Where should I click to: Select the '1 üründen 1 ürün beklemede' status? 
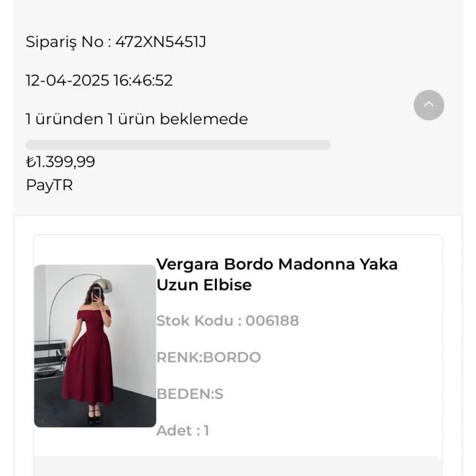coord(136,119)
